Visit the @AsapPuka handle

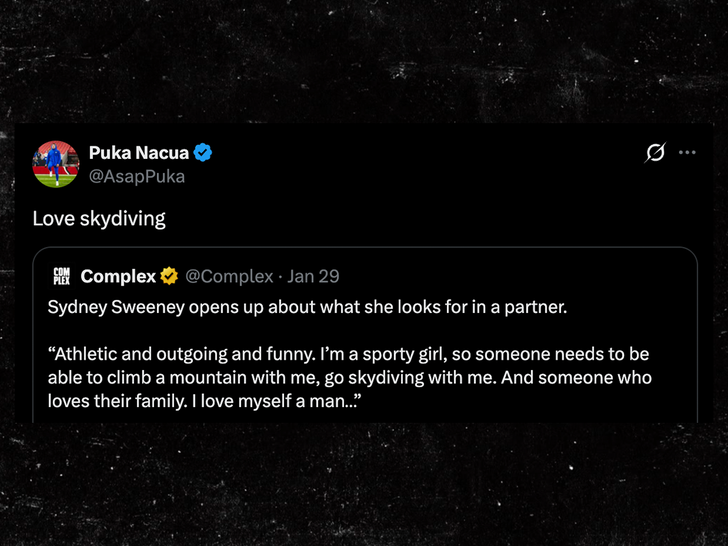136,176
